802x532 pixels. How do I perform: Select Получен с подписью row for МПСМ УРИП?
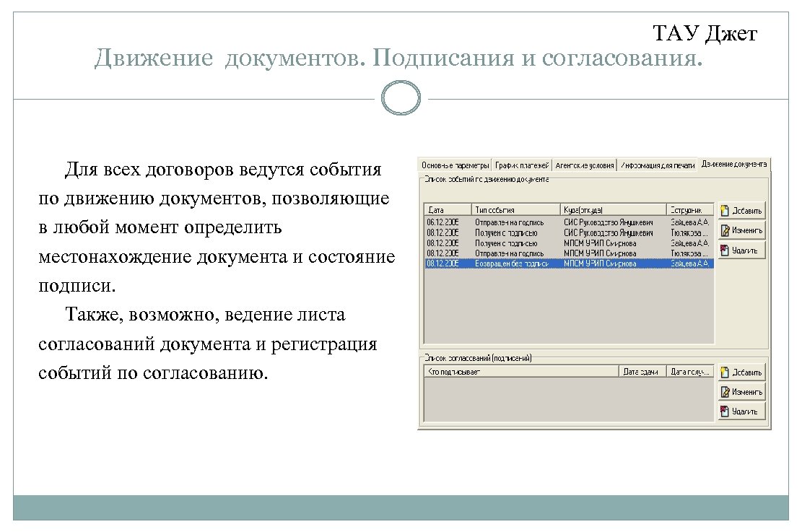[x=569, y=243]
